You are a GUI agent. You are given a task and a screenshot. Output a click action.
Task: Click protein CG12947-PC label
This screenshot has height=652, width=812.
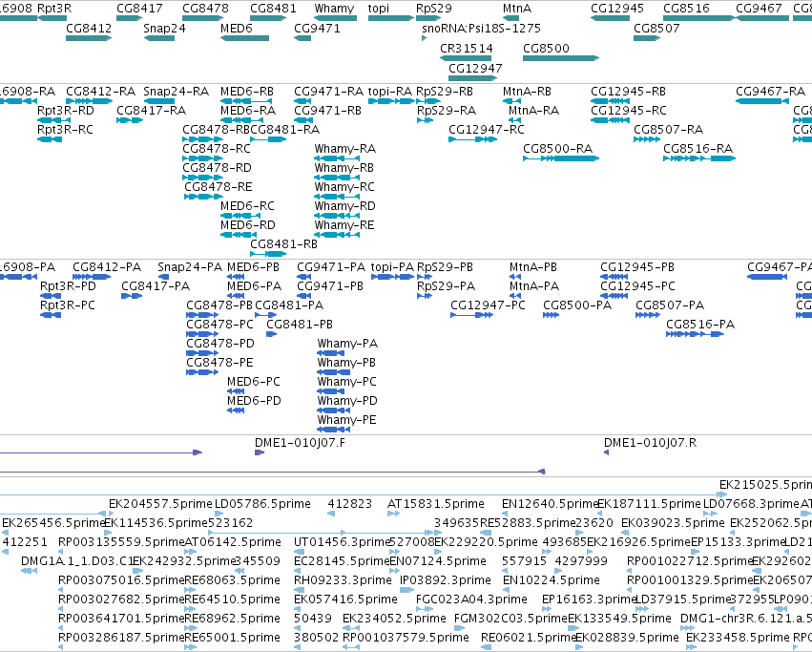click(488, 305)
